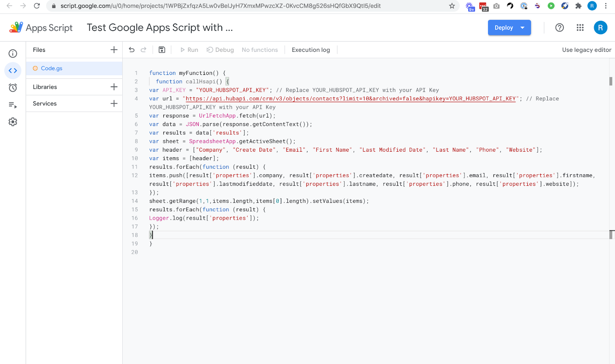This screenshot has width=615, height=364.
Task: Click line number 14 in the gutter
Action: coord(135,201)
